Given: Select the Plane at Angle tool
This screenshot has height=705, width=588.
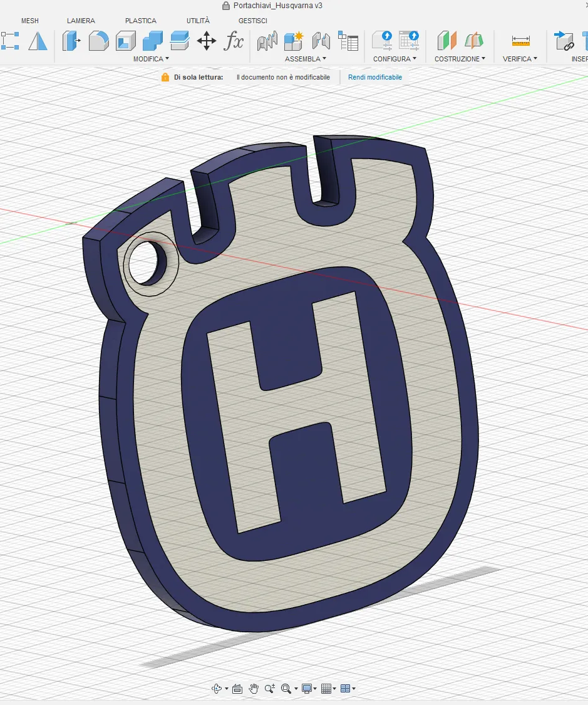Looking at the screenshot, I should point(474,41).
